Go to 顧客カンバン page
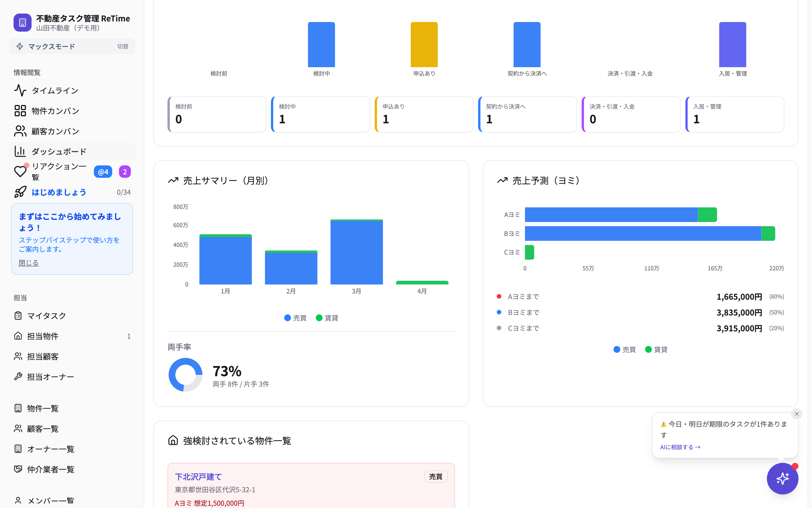The image size is (812, 508). click(72, 131)
